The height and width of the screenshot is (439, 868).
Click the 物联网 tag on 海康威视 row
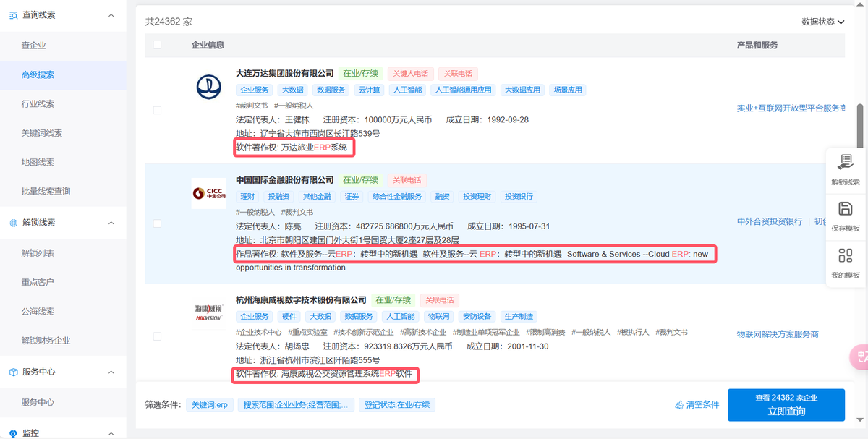[438, 317]
